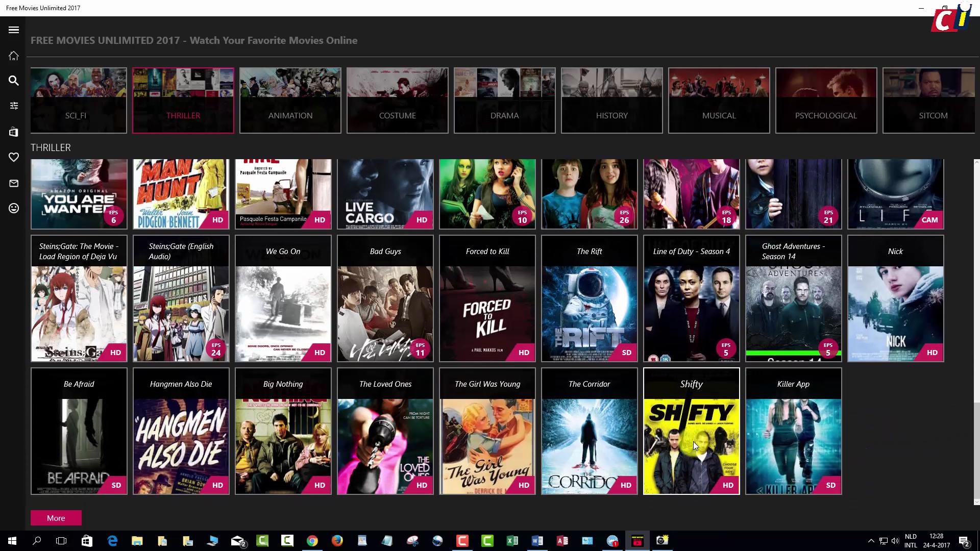Open the hamburger navigation menu
This screenshot has width=980, height=551.
tap(13, 30)
